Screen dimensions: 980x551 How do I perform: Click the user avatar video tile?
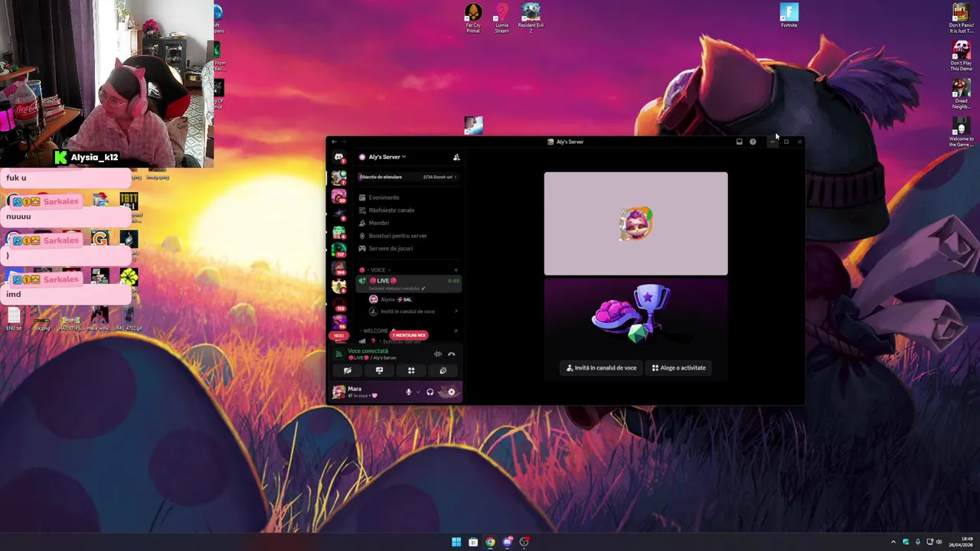coord(636,223)
